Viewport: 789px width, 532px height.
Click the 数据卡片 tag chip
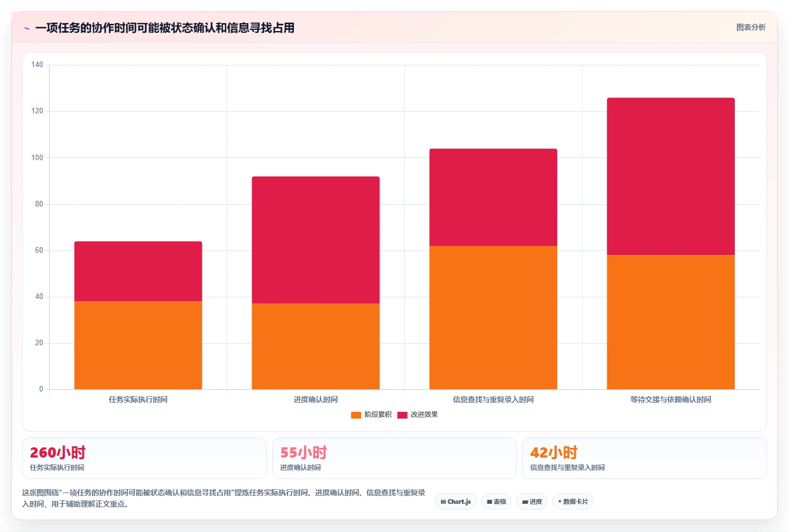tap(573, 502)
